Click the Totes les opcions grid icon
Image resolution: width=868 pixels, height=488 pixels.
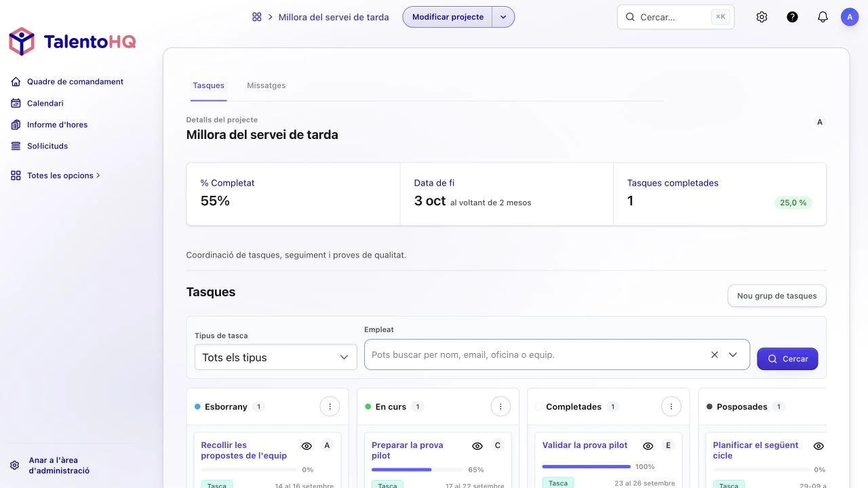pyautogui.click(x=16, y=176)
